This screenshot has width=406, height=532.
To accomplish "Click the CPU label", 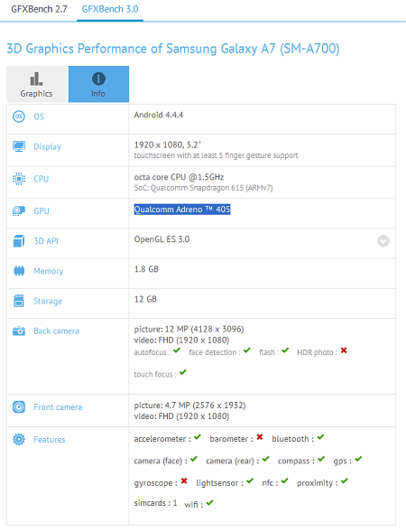I will point(41,179).
